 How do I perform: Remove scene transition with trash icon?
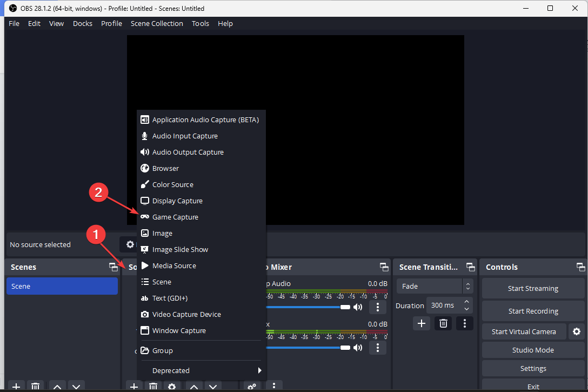[443, 323]
